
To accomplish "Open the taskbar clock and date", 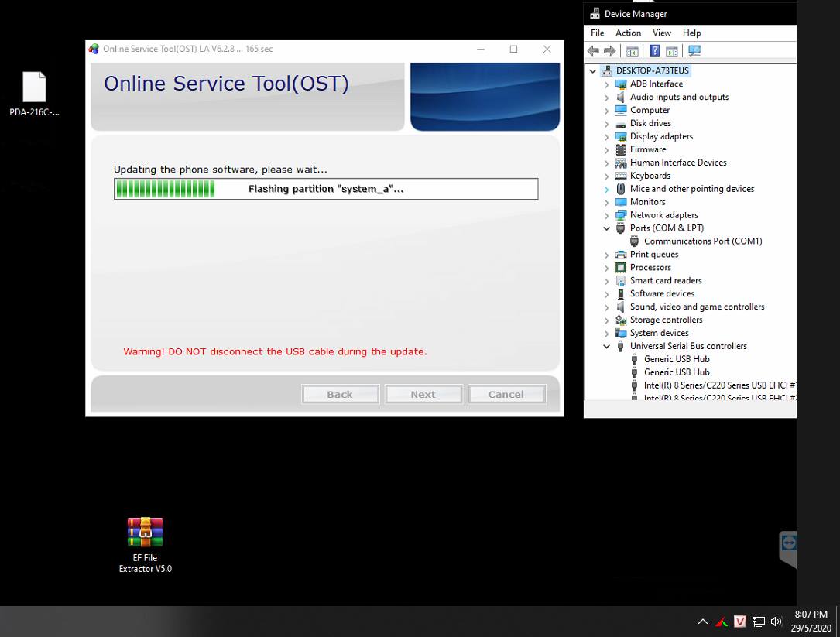I will 811,622.
